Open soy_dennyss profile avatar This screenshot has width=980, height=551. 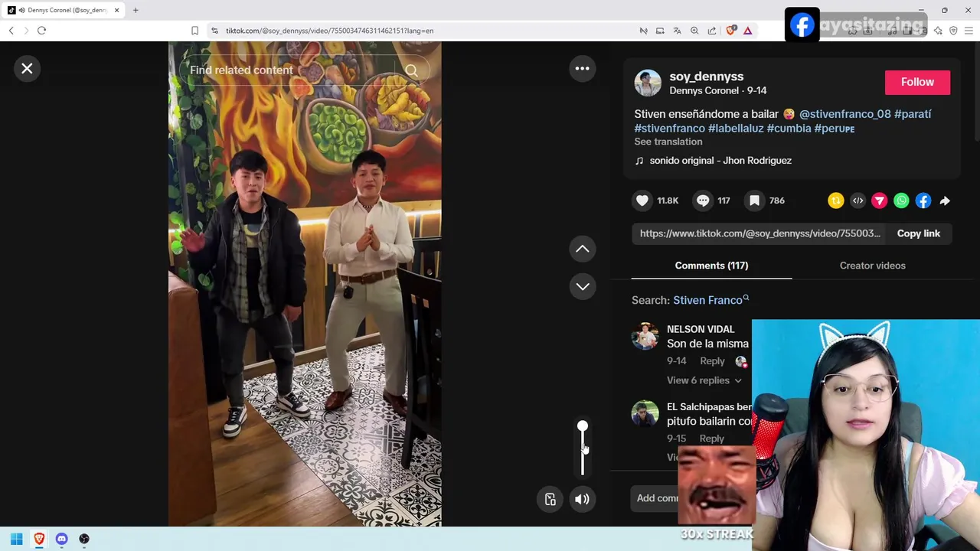pos(648,83)
